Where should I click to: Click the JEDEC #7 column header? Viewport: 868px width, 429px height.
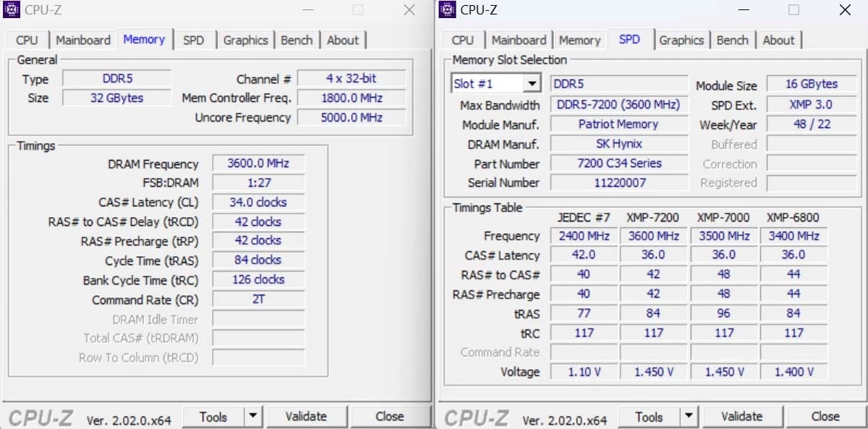click(x=584, y=217)
